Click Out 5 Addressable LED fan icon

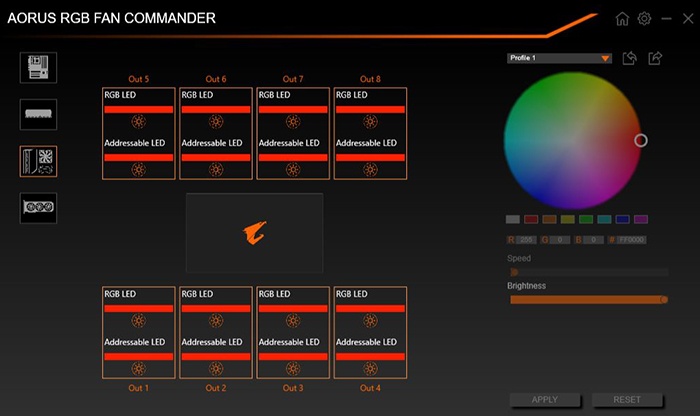138,170
